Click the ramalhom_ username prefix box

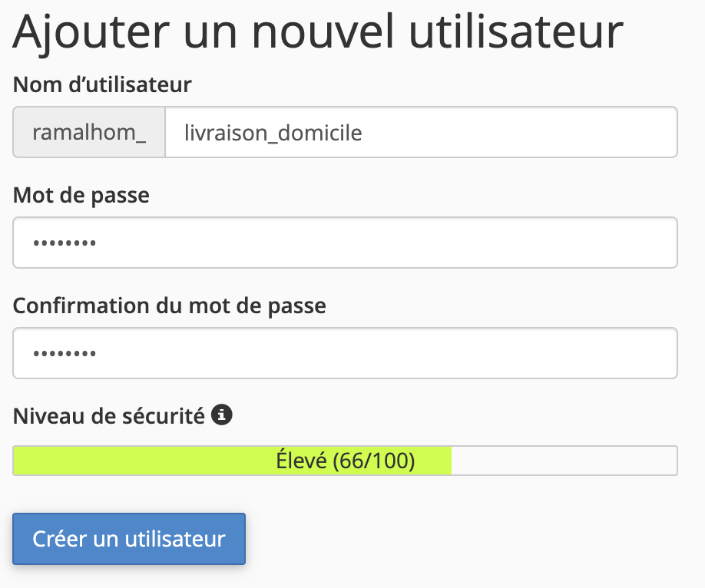click(89, 133)
